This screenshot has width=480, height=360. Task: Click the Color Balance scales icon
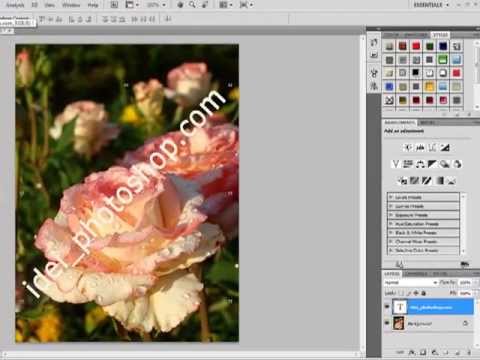click(x=420, y=164)
